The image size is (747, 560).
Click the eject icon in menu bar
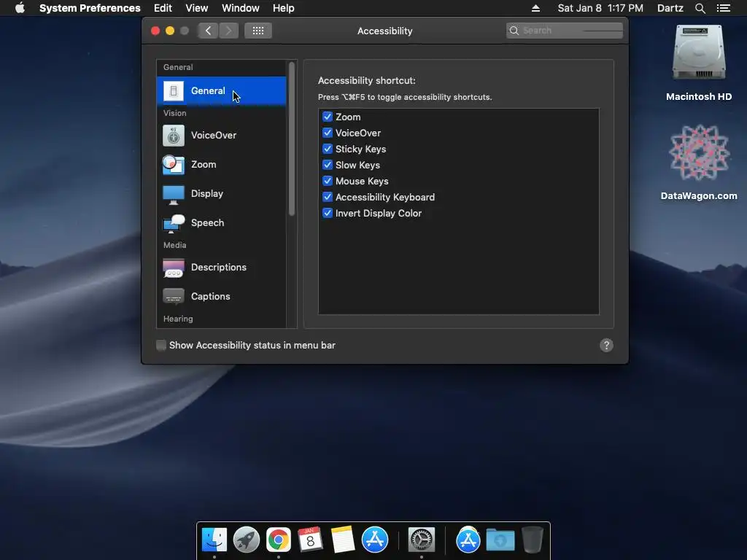point(535,8)
